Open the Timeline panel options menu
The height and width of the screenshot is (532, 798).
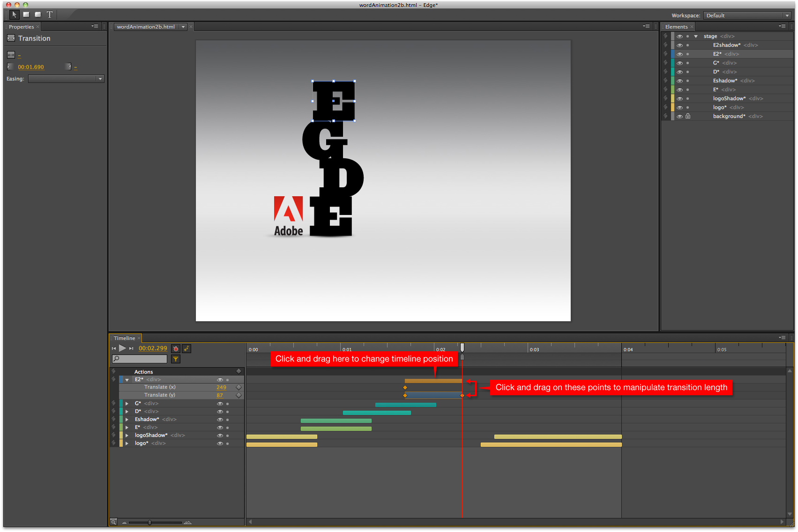(x=782, y=338)
